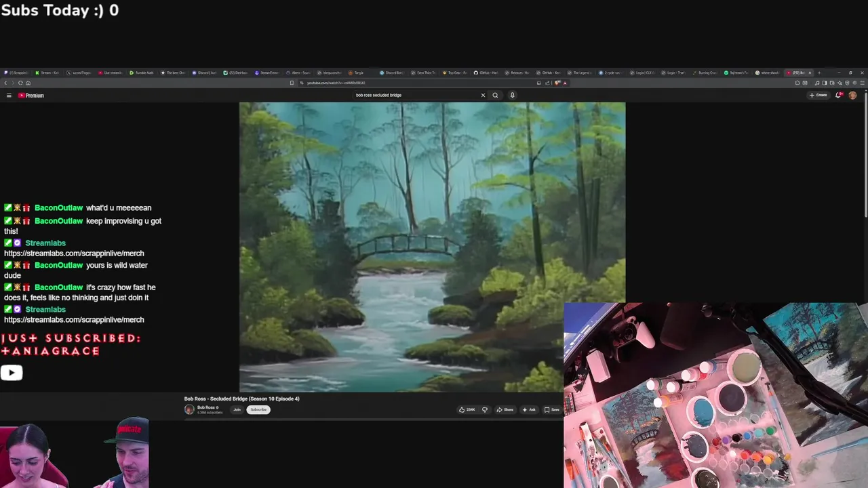This screenshot has height=488, width=868.
Task: Click the first Streamlabs chat username
Action: point(45,243)
